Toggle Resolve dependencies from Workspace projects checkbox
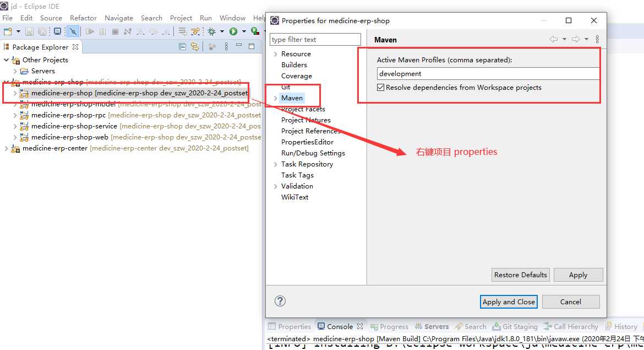 click(381, 88)
